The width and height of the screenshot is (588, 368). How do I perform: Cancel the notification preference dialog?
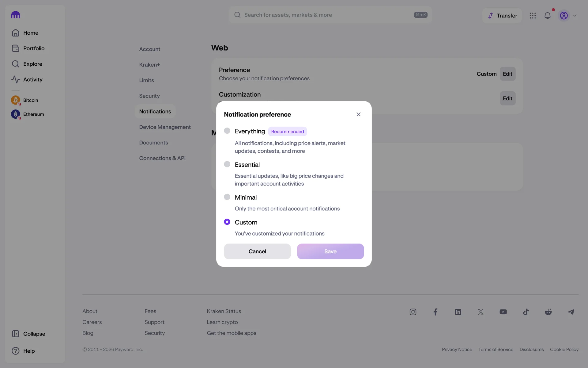tap(257, 251)
